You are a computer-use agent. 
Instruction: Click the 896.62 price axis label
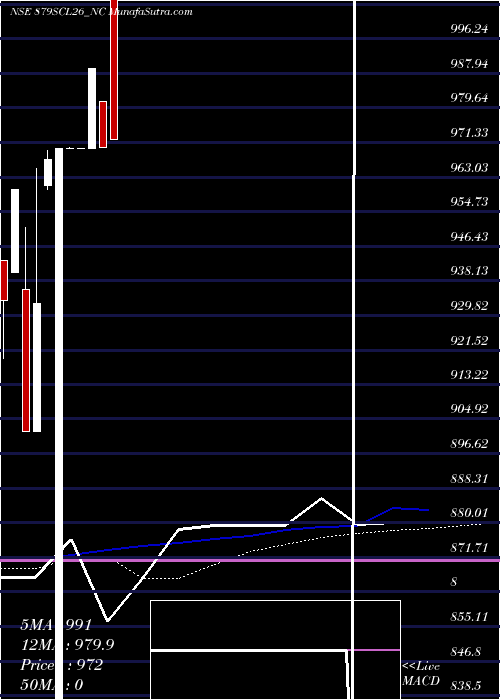click(469, 444)
